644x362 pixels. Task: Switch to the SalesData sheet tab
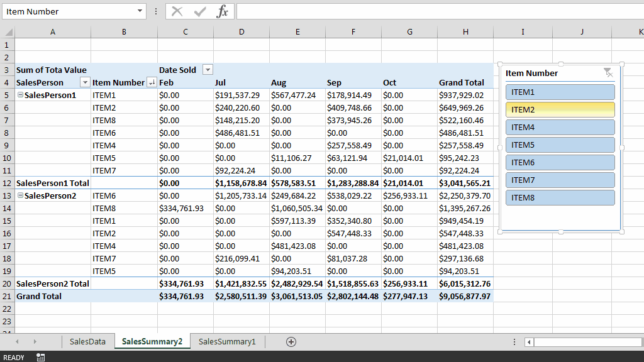pyautogui.click(x=87, y=341)
